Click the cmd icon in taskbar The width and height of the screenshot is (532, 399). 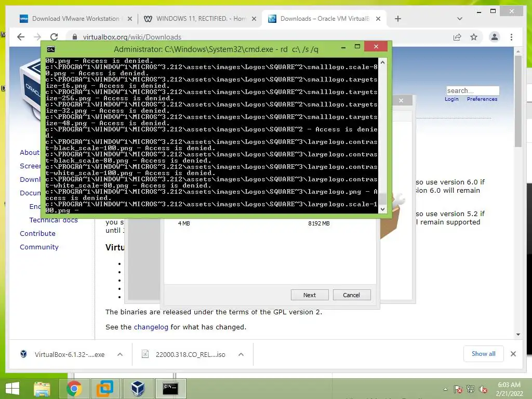click(x=170, y=389)
